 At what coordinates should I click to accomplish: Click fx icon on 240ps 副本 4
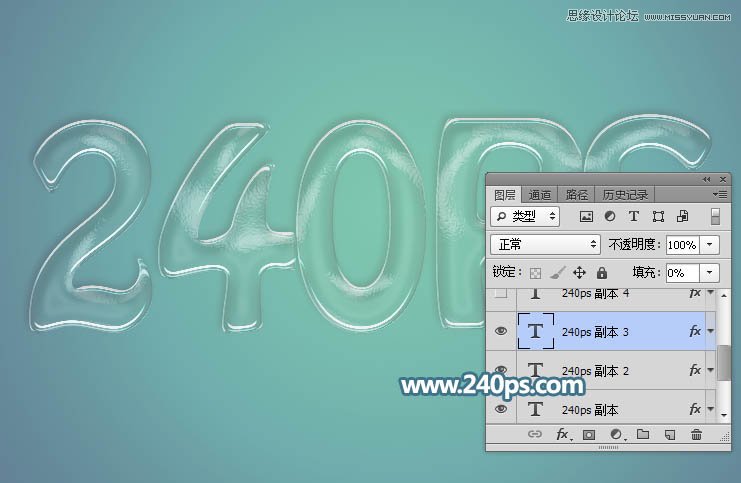tap(695, 293)
